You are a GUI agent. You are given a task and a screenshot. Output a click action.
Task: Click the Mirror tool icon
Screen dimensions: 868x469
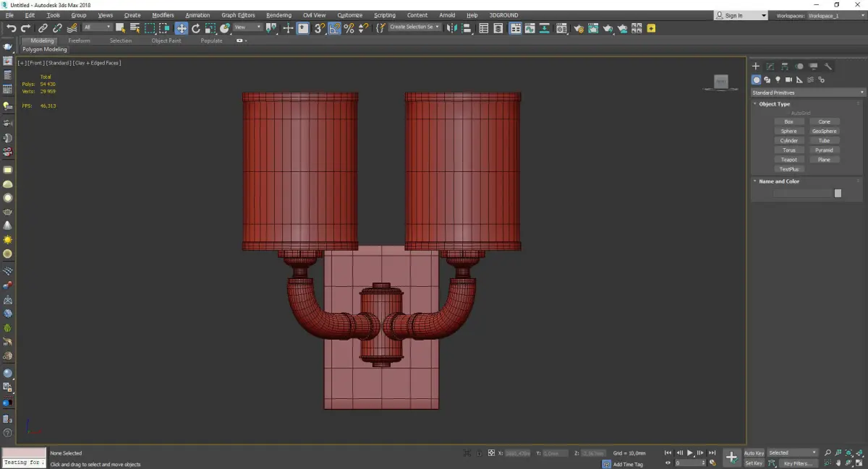point(451,28)
